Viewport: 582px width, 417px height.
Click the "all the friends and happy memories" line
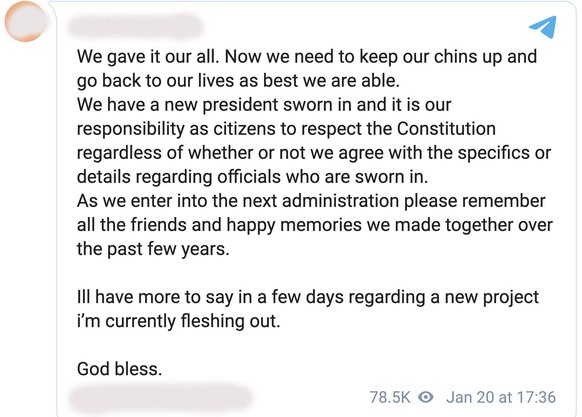pos(315,225)
